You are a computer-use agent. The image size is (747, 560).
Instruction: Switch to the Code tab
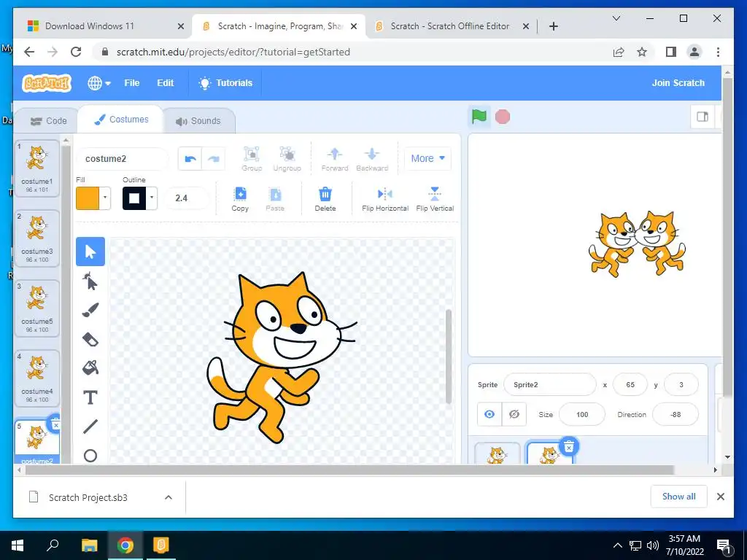(x=49, y=121)
